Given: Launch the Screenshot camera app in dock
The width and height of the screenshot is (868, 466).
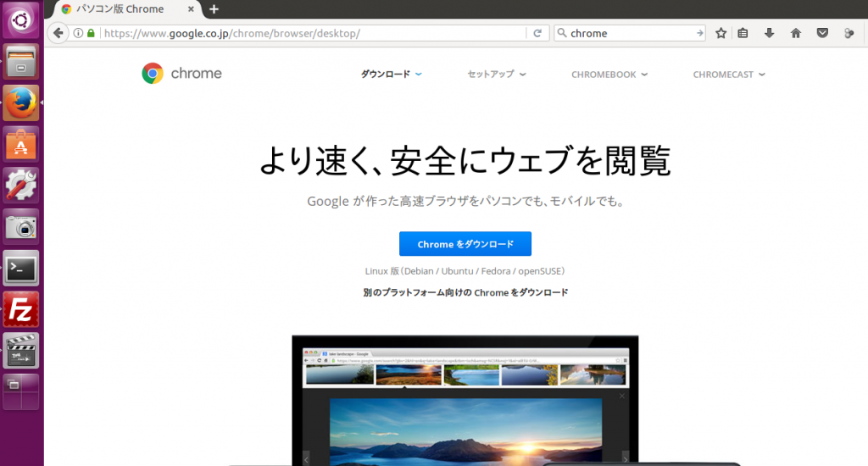Looking at the screenshot, I should pos(20,227).
